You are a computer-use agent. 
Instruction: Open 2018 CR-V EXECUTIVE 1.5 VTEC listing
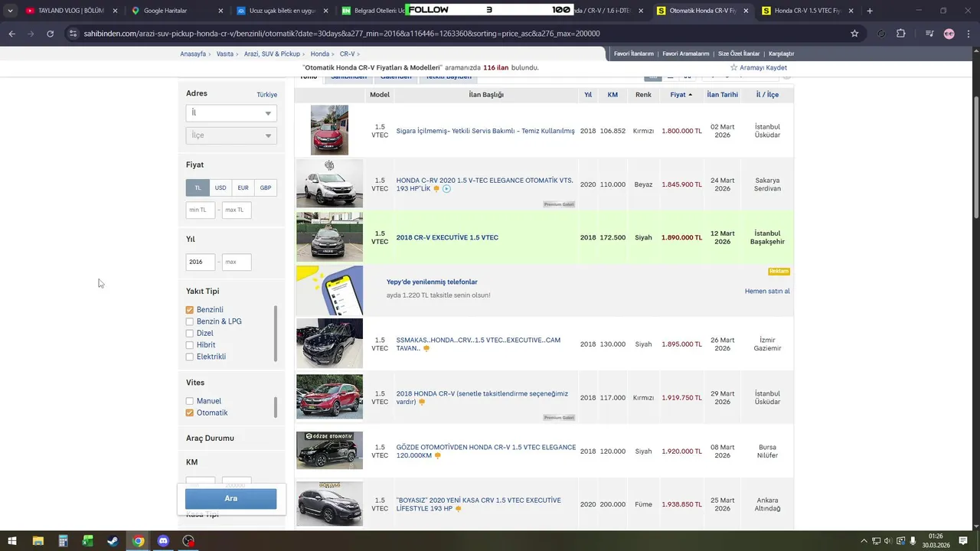447,237
